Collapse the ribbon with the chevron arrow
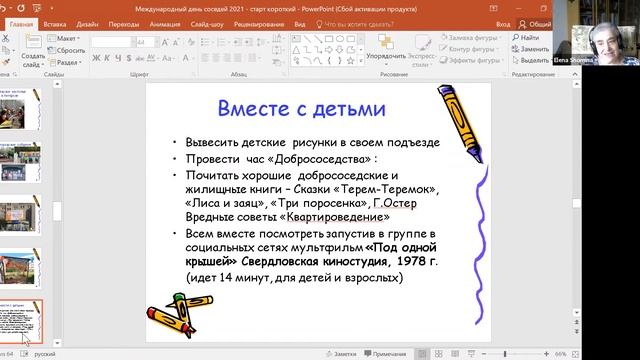 point(575,74)
